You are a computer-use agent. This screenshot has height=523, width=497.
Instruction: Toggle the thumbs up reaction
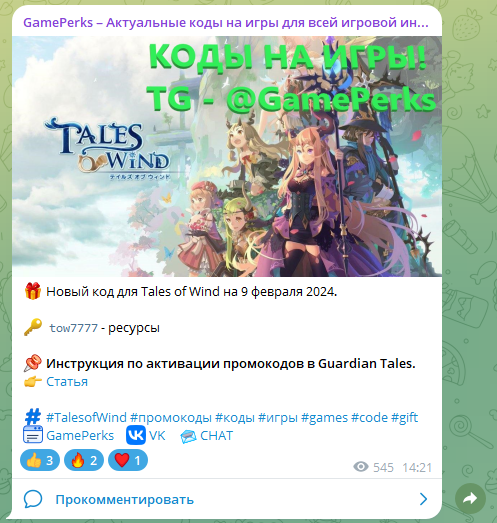point(40,460)
